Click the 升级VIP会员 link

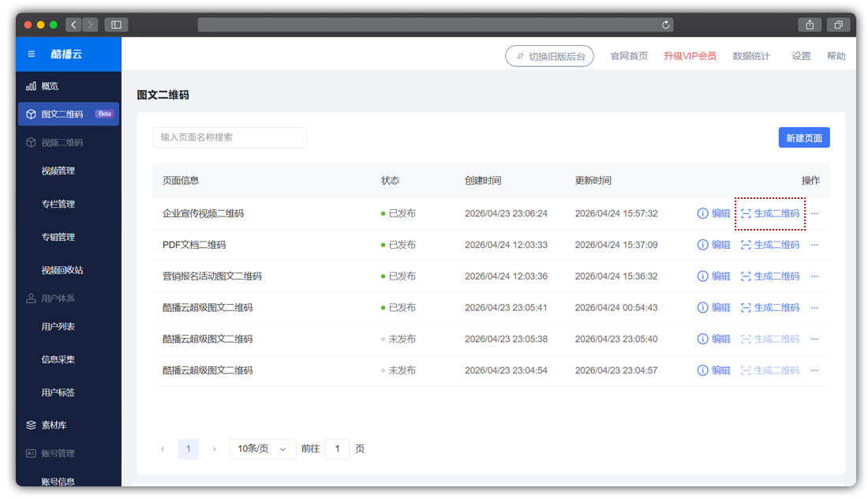690,56
